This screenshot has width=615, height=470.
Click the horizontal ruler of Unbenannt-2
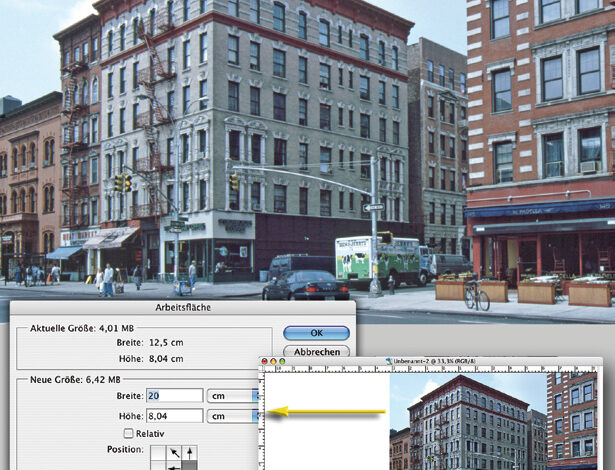pyautogui.click(x=431, y=369)
